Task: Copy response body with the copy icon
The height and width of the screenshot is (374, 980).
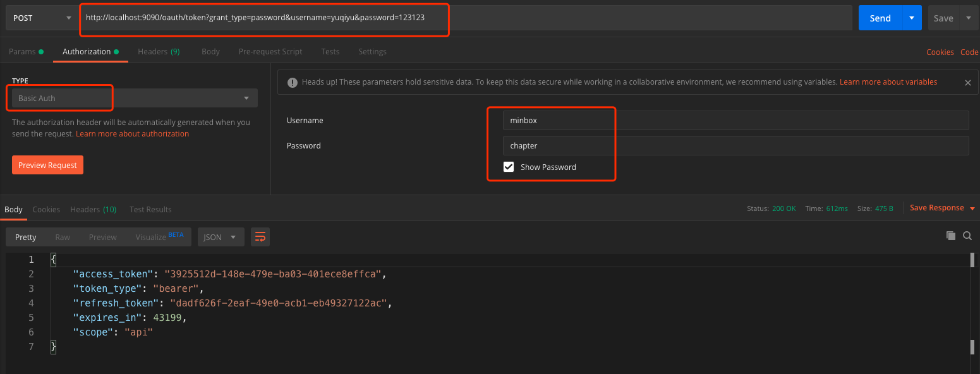Action: 950,236
